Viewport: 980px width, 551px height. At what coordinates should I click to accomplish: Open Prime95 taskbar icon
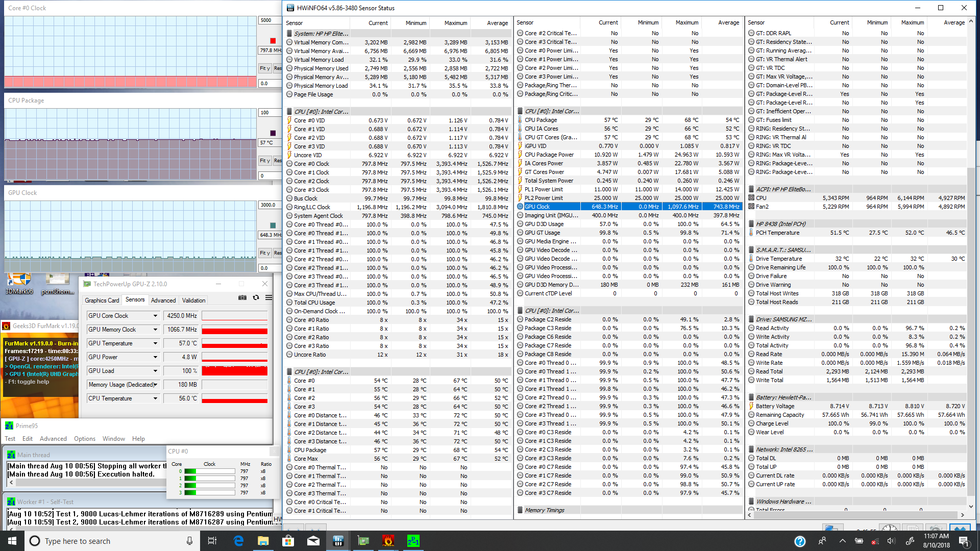pyautogui.click(x=413, y=541)
